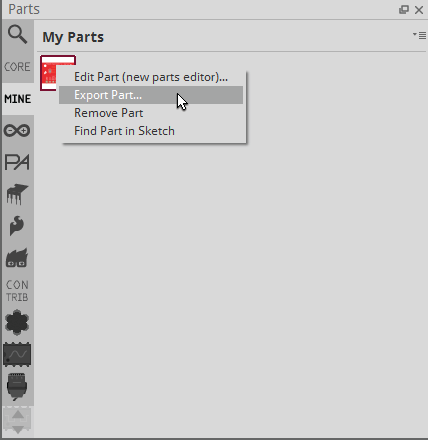The height and width of the screenshot is (440, 428).
Task: Open the CONTRIB parts bin
Action: (17, 291)
